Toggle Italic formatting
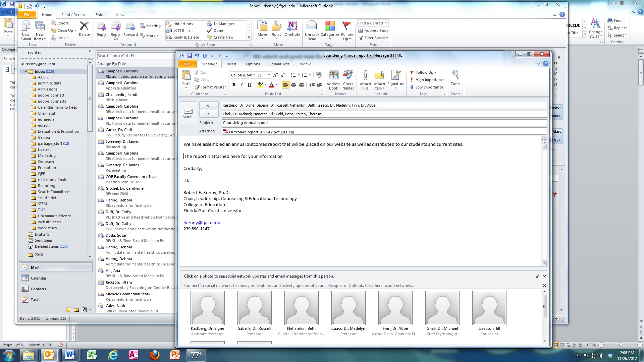 pyautogui.click(x=241, y=85)
